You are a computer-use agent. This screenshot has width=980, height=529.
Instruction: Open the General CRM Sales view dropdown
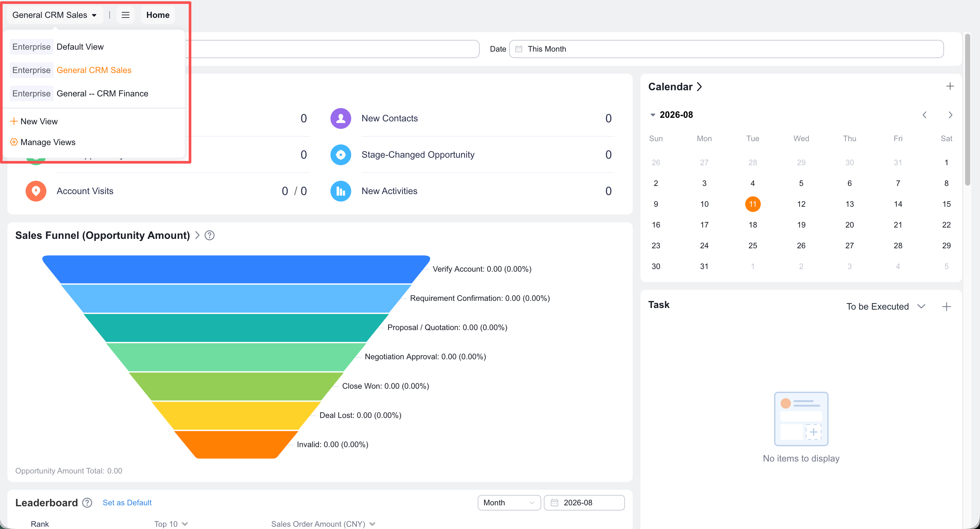click(54, 15)
